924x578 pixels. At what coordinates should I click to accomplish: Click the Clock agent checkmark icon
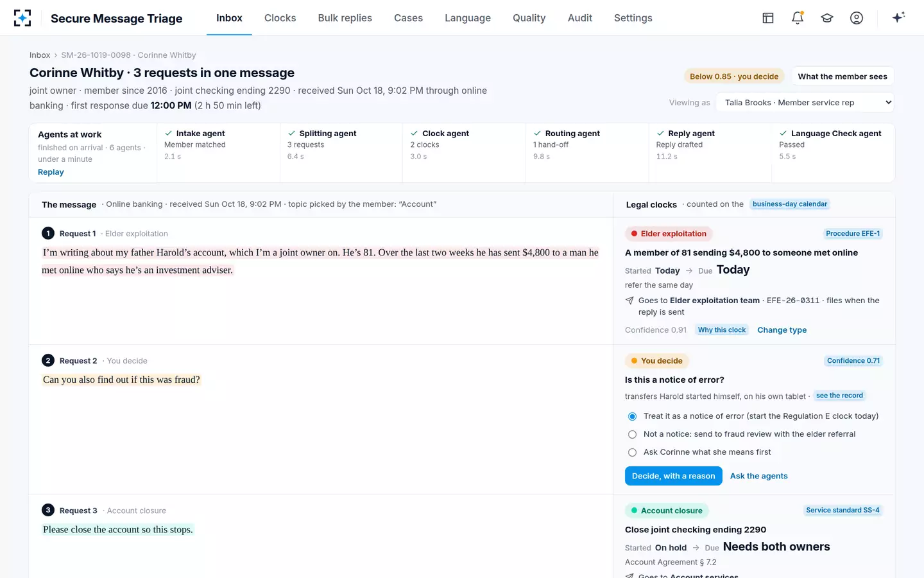pos(415,134)
